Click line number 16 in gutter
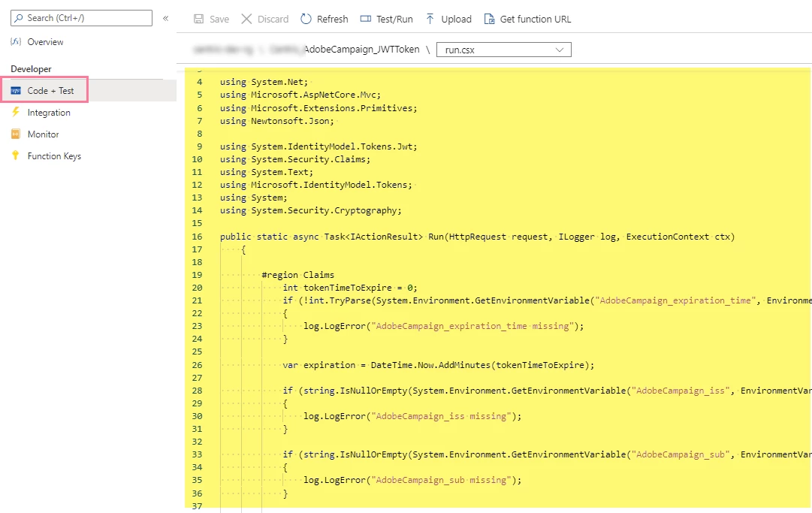Screen dimensions: 812x513 coord(198,237)
